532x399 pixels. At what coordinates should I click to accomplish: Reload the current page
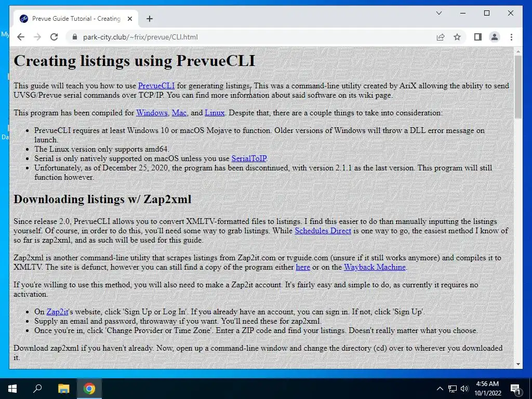pos(54,37)
